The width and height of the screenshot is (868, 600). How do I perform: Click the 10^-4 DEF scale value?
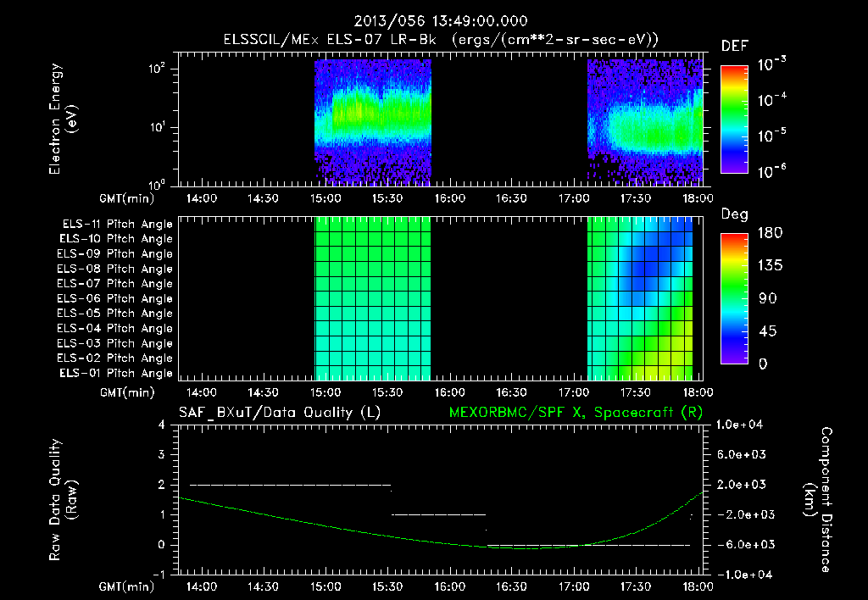pos(771,100)
